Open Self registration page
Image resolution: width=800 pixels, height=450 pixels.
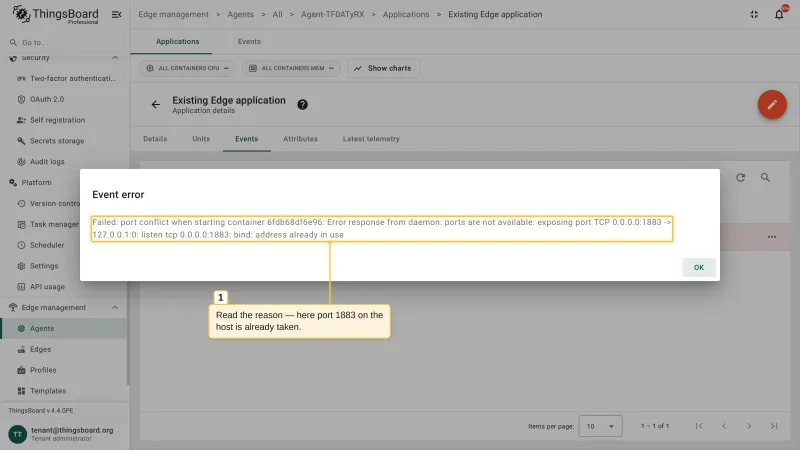click(64, 120)
